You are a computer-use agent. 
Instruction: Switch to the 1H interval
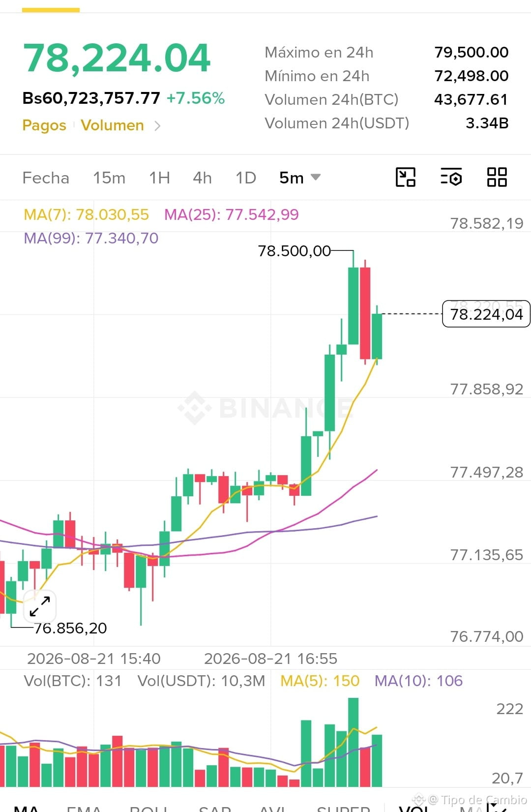point(159,178)
